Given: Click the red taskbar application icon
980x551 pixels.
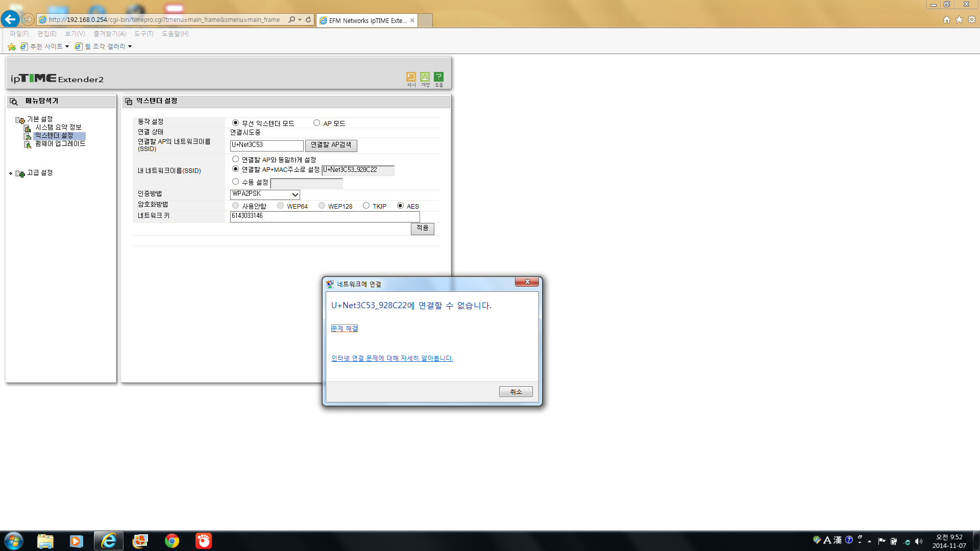Looking at the screenshot, I should pyautogui.click(x=204, y=541).
